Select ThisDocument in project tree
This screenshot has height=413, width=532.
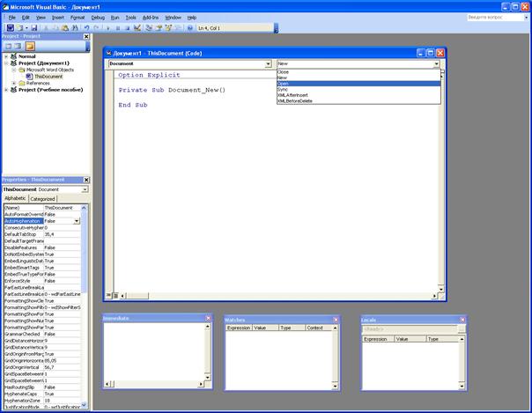pyautogui.click(x=48, y=77)
